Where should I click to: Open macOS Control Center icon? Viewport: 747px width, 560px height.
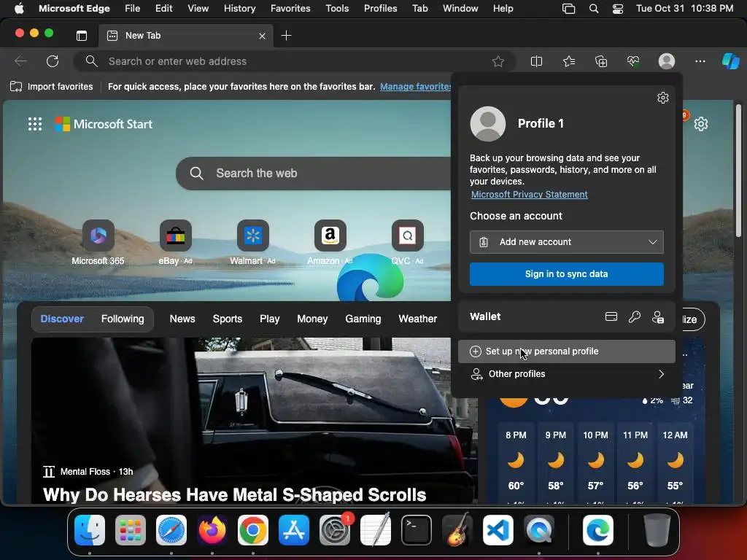coord(618,8)
